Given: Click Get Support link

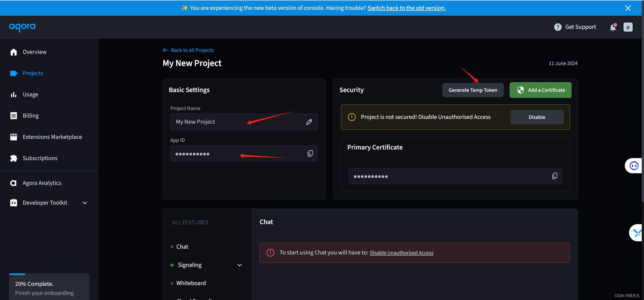Looking at the screenshot, I should [580, 27].
